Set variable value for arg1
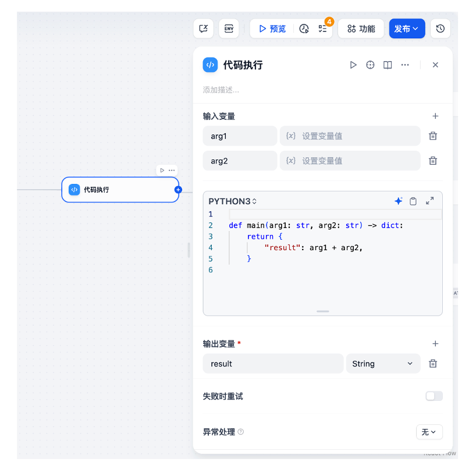This screenshot has width=476, height=469. click(350, 136)
